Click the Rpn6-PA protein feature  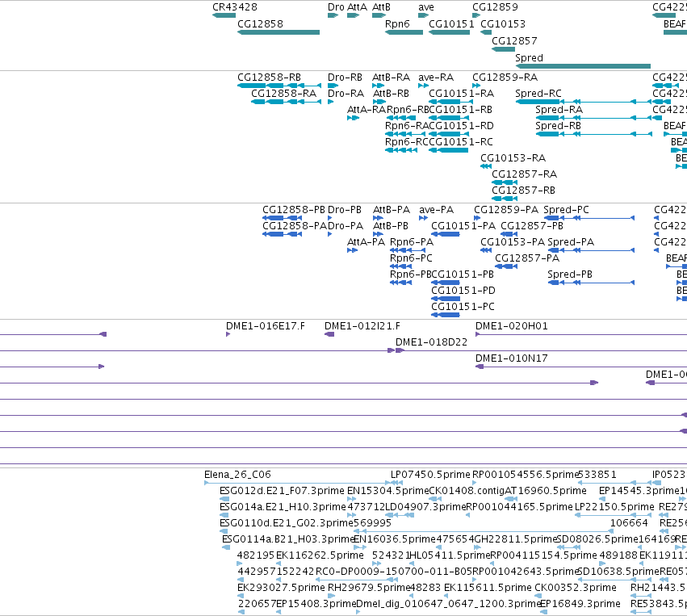pyautogui.click(x=408, y=250)
